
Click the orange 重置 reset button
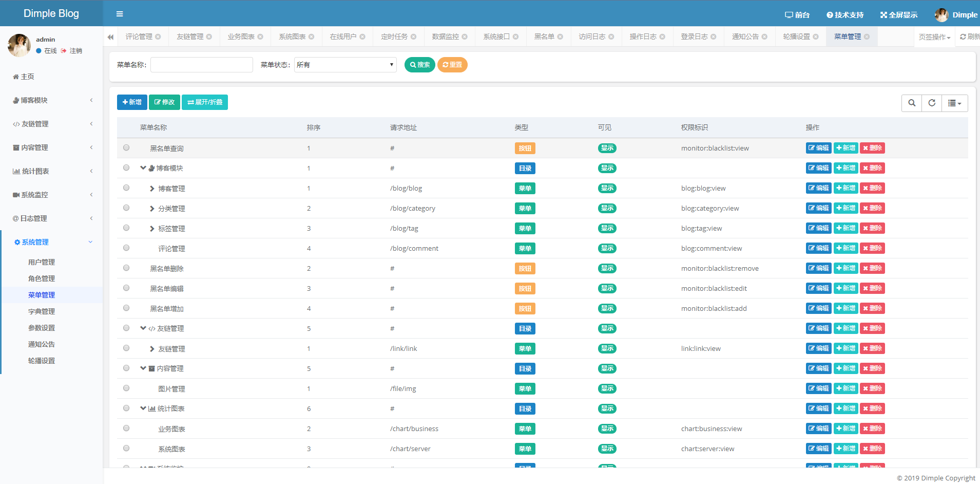[452, 65]
